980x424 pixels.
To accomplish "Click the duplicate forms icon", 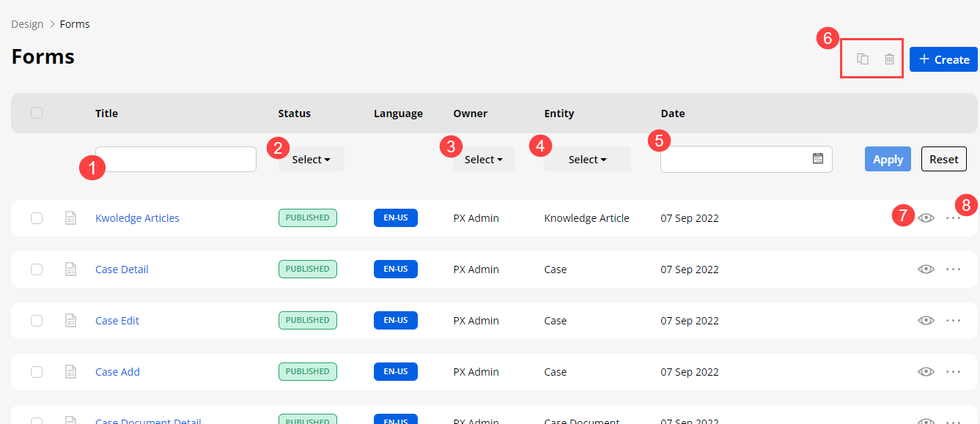I will (863, 59).
